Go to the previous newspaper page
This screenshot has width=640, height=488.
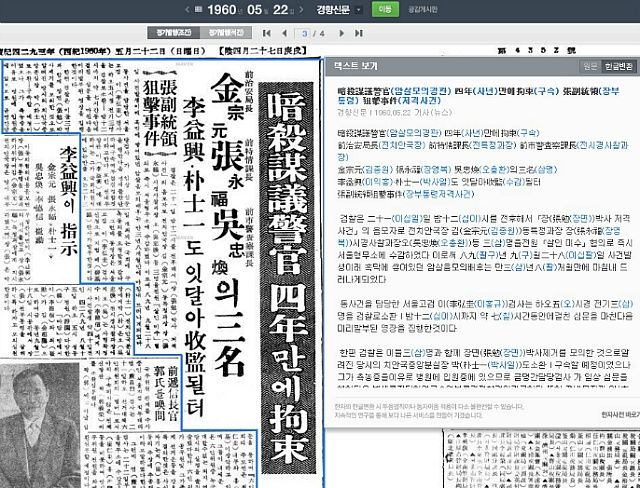[284, 33]
